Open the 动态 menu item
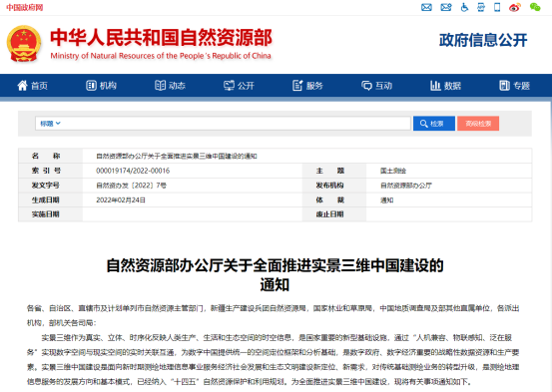The image size is (552, 392). point(171,86)
